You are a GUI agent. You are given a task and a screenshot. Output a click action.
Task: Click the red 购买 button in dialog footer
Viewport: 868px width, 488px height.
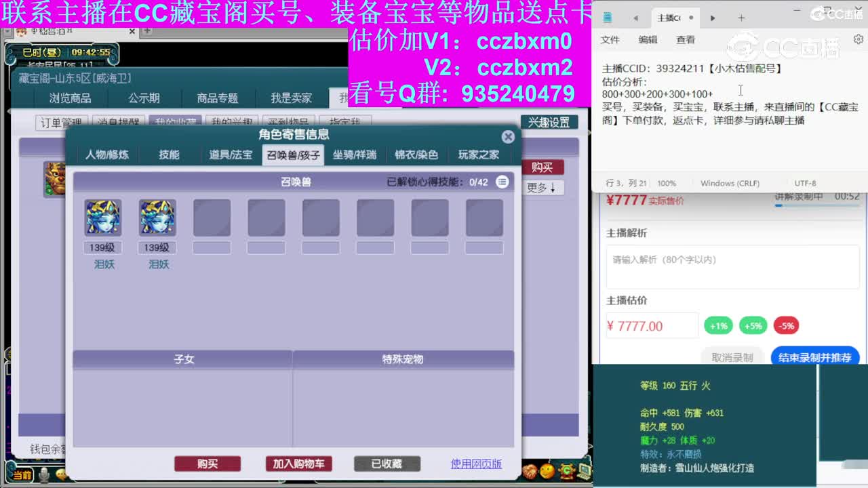click(208, 464)
